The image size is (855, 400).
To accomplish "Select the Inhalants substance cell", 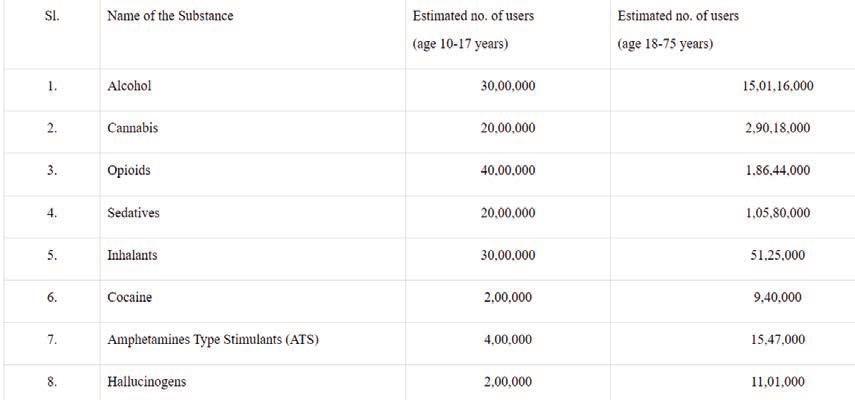I will [133, 255].
